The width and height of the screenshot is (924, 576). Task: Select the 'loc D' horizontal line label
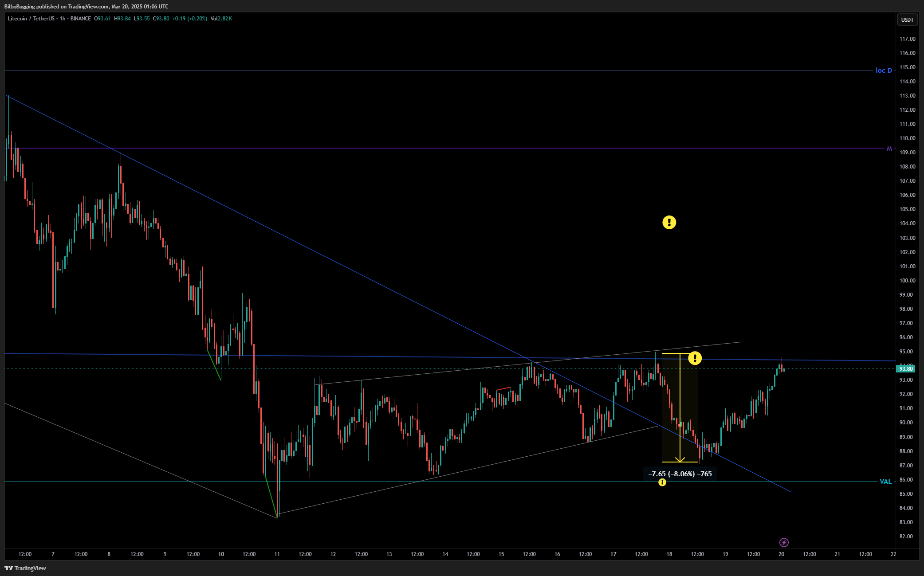coord(883,70)
